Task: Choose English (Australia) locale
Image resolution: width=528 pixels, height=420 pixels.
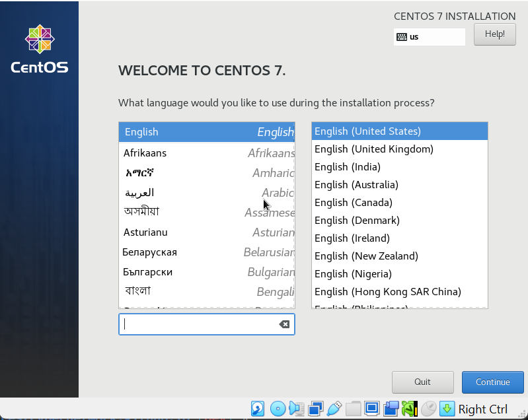Action: click(x=400, y=185)
